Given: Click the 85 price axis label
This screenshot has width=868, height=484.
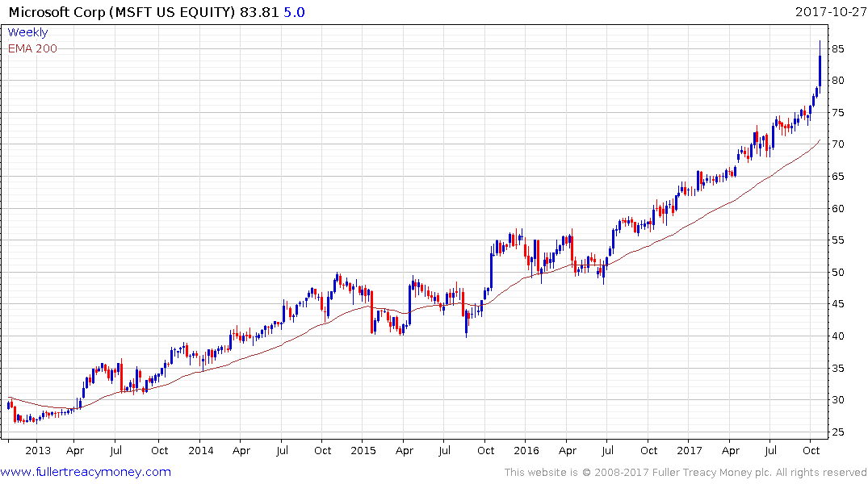Looking at the screenshot, I should click(837, 49).
